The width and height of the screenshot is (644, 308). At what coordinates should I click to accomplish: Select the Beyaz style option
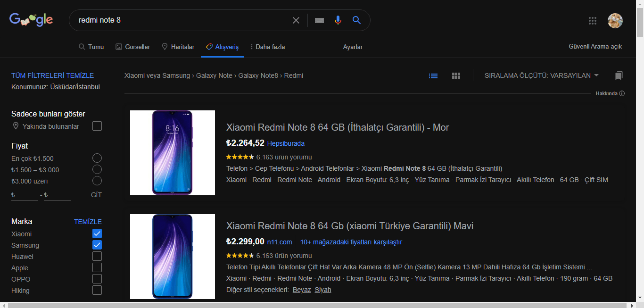302,290
